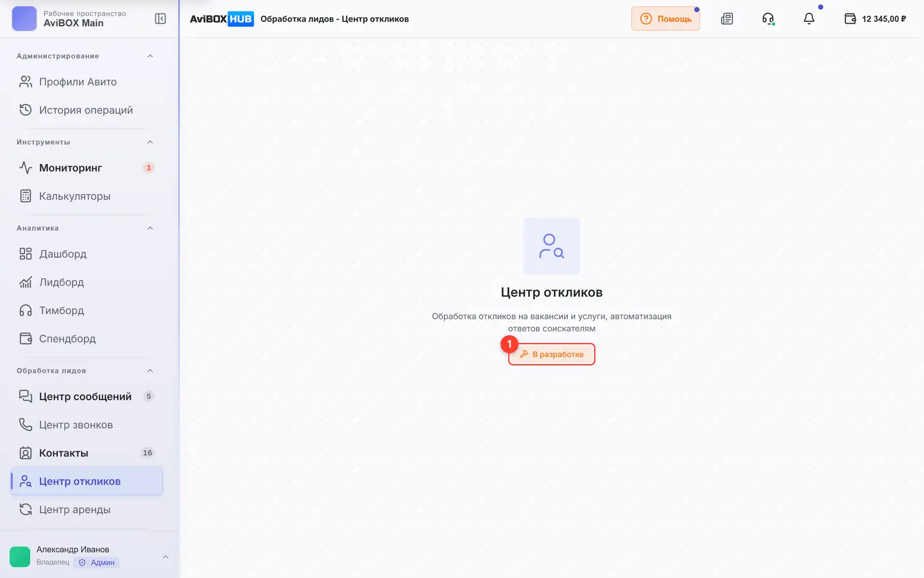This screenshot has width=924, height=578.
Task: Click the Лидборд chart icon
Action: 26,282
